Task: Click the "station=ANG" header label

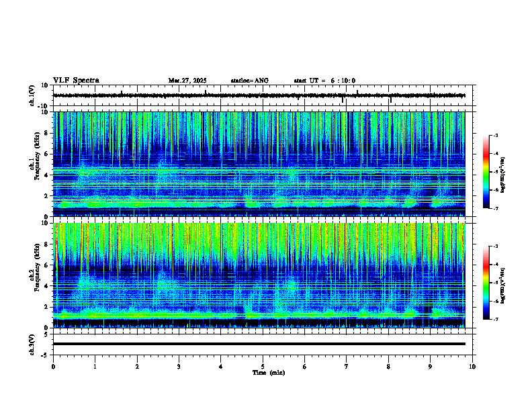Action: coord(250,81)
